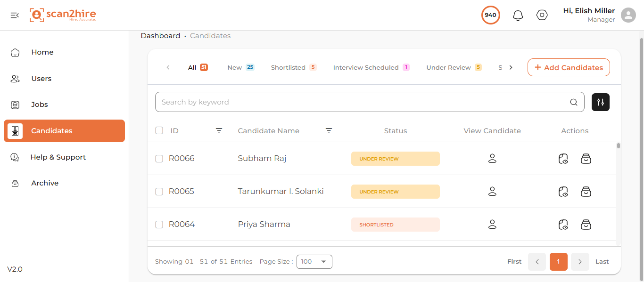Click the user avatar icon

click(628, 15)
